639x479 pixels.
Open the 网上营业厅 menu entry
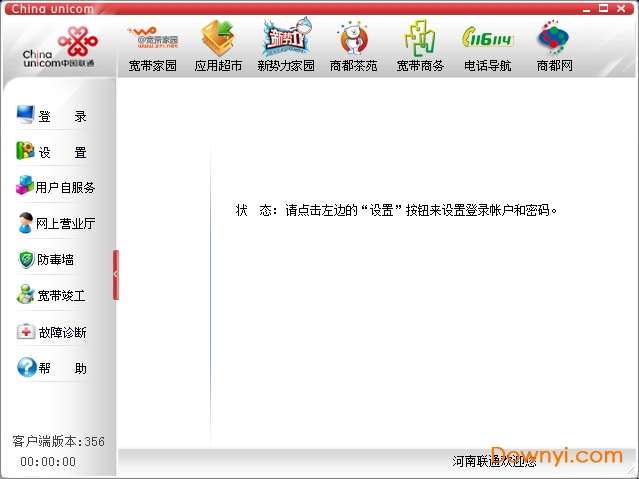click(66, 223)
